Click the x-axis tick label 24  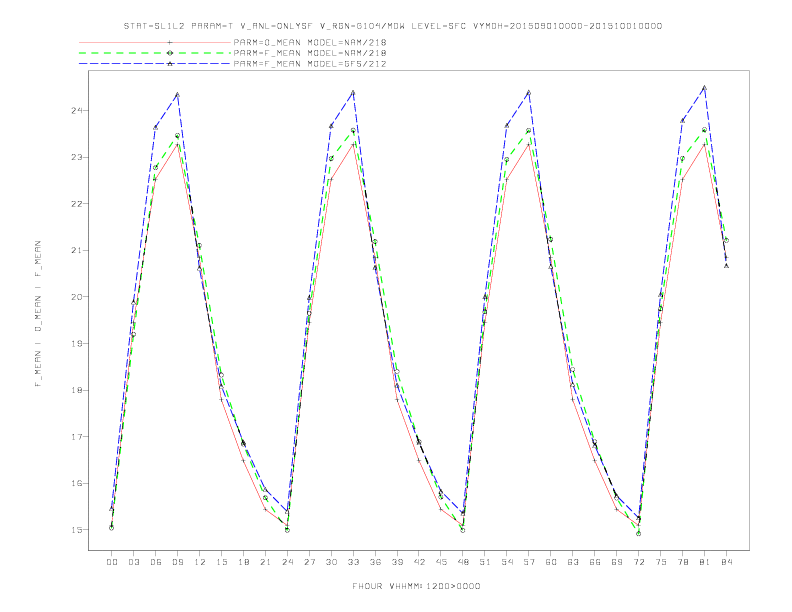[x=287, y=562]
